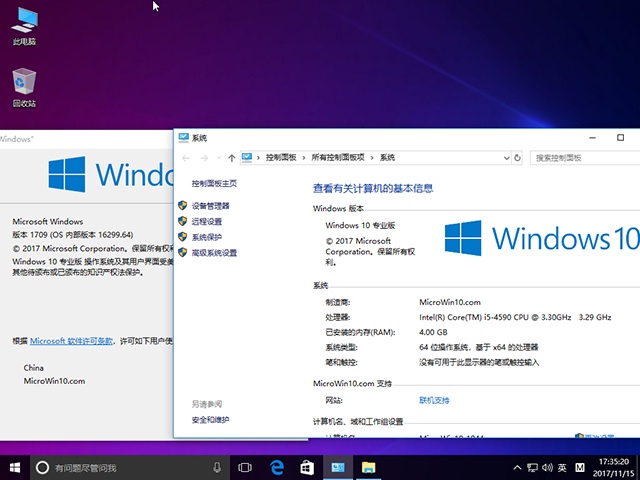
Task: Open the Recycle Bin desktop icon
Action: pyautogui.click(x=24, y=87)
